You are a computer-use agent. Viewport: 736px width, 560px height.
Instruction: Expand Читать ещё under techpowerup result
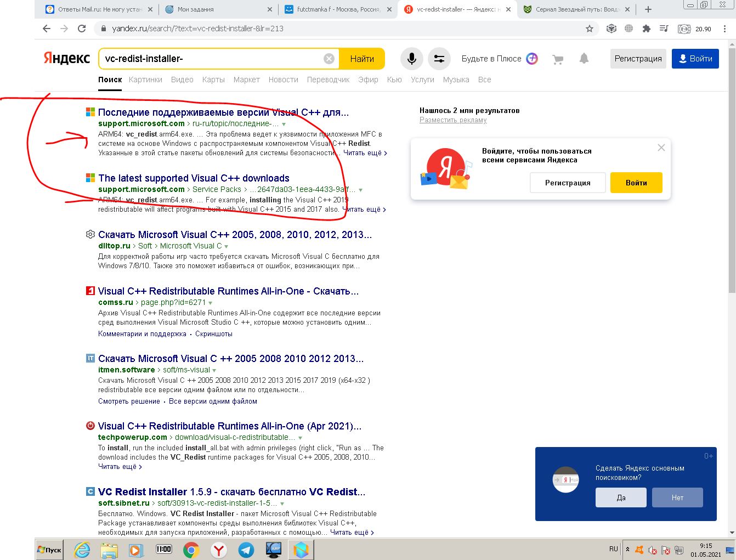(x=120, y=467)
